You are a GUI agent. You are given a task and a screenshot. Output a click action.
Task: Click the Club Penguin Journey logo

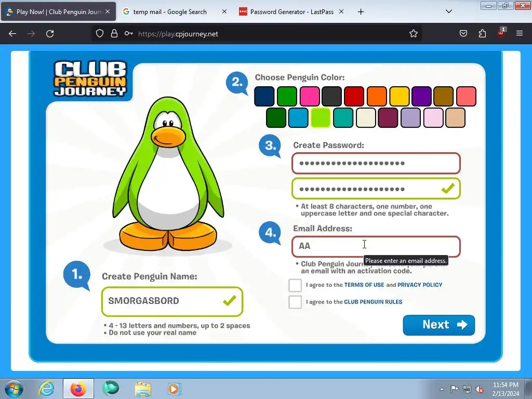[90, 78]
